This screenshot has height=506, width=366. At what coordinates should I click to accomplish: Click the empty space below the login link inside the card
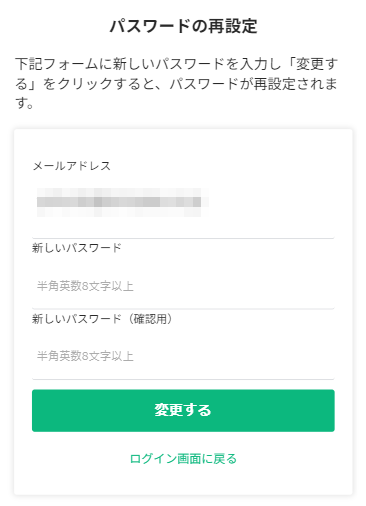[x=183, y=480]
